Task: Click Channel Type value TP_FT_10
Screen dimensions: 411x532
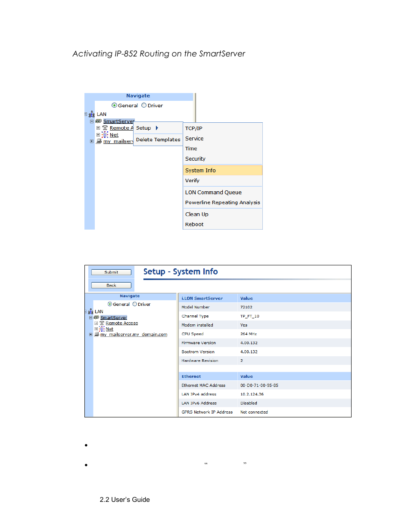Action: 250,316
